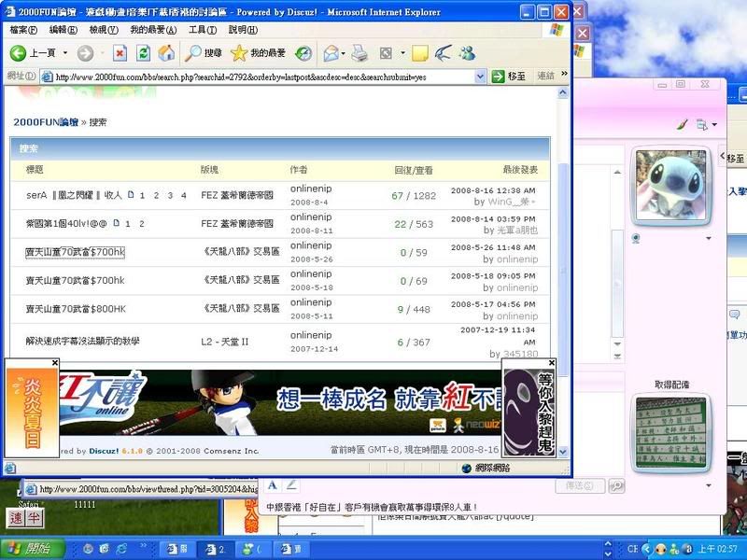Open thread 紫國第1個40lv!@@
Screen dimensions: 747x560
click(66, 223)
